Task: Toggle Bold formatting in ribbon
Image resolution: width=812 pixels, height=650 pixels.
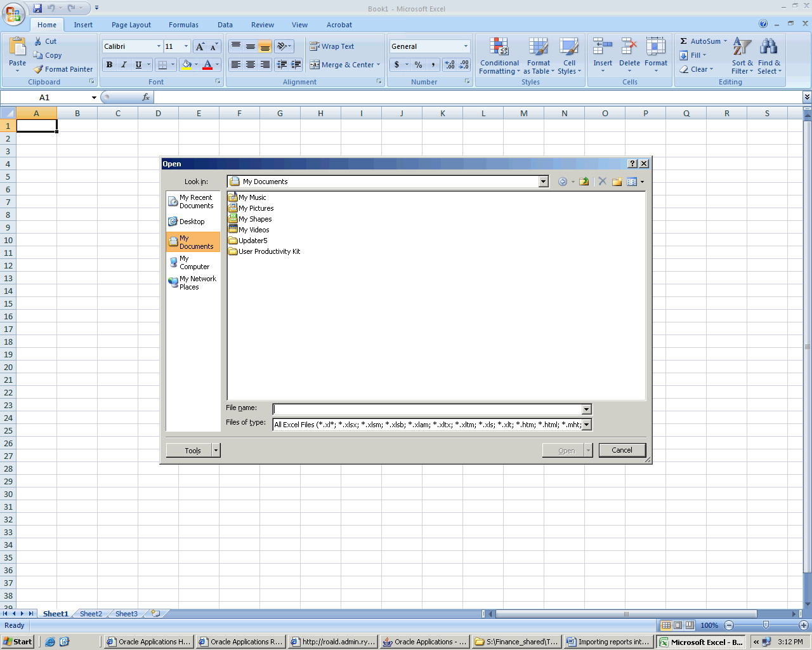Action: pos(109,65)
